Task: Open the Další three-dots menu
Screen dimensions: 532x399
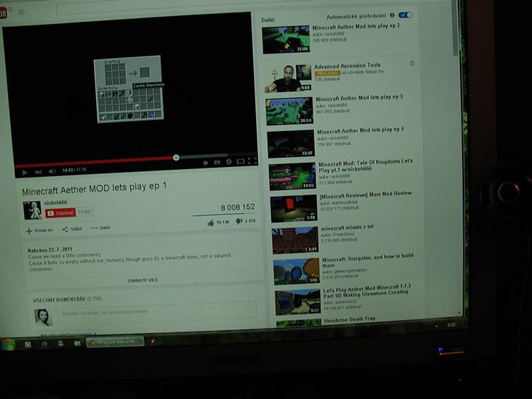Action: click(100, 228)
